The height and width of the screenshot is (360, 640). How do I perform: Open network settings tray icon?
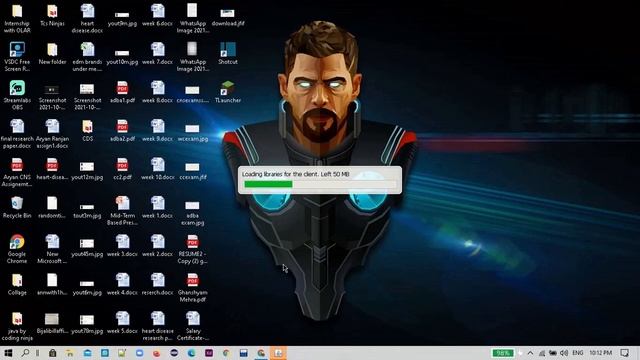pyautogui.click(x=542, y=353)
